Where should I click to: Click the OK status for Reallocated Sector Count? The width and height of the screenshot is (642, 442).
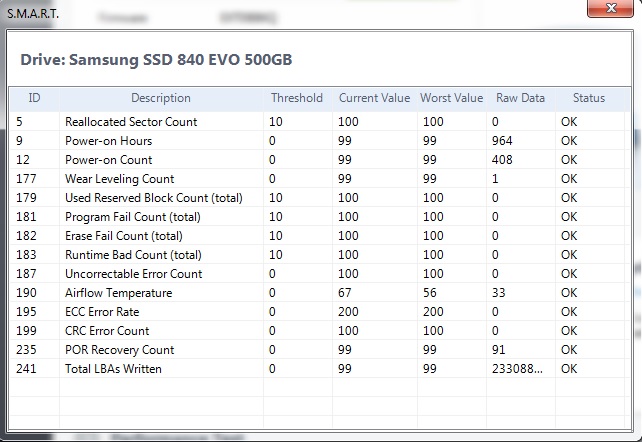[569, 122]
